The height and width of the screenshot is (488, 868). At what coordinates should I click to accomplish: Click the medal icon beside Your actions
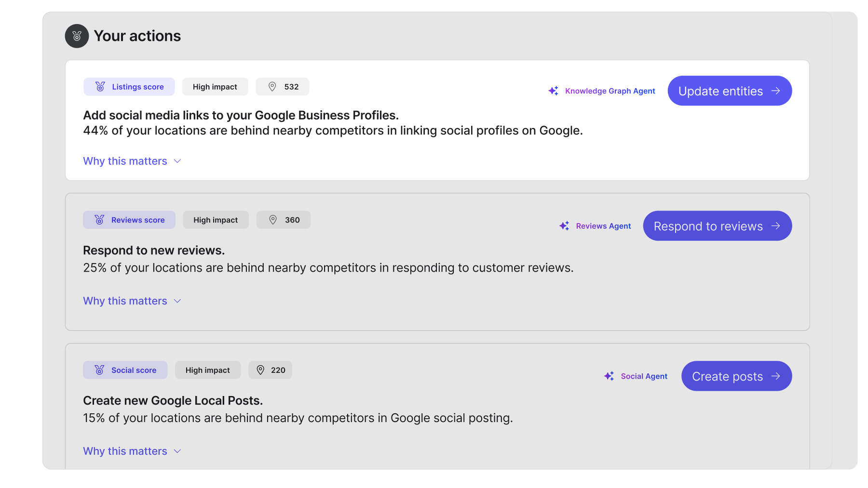tap(77, 36)
